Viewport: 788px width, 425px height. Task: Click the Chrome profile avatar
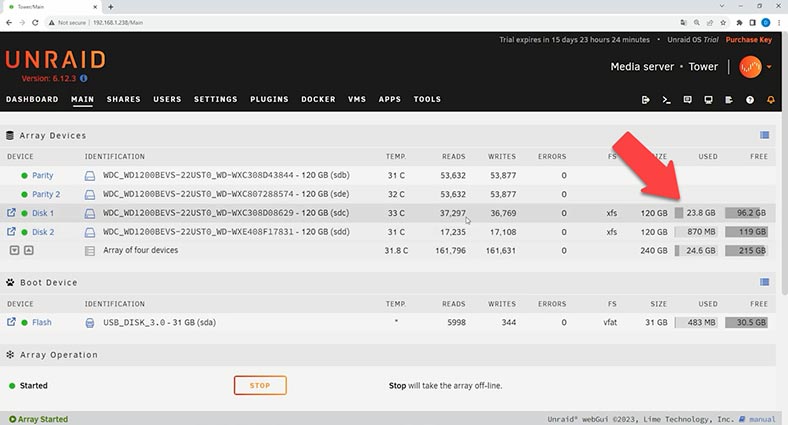pos(765,23)
